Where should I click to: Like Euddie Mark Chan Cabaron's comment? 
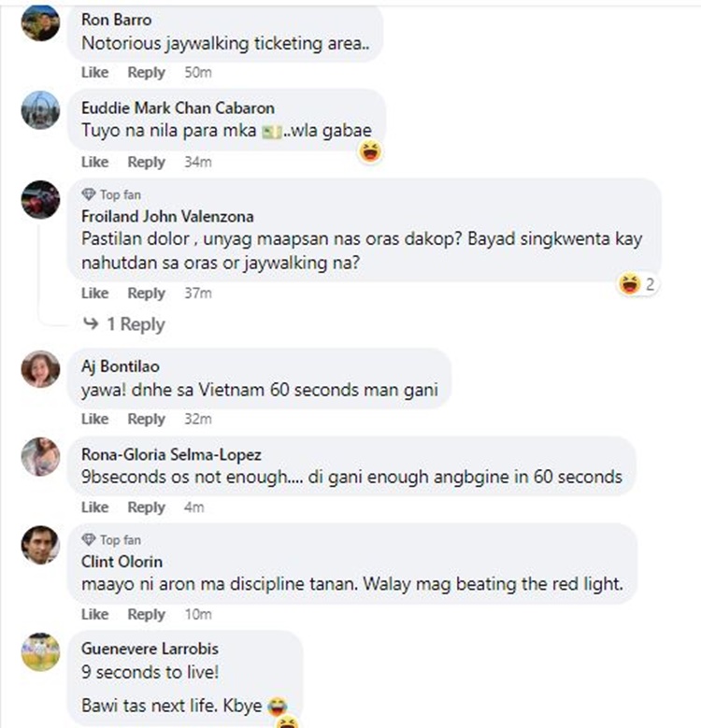[x=95, y=162]
